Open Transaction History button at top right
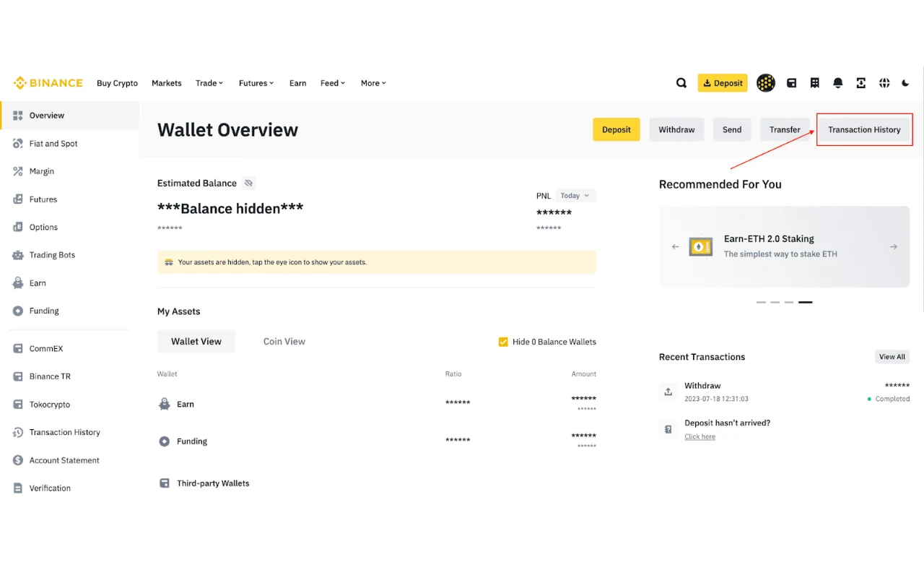The image size is (924, 578). [x=864, y=130]
